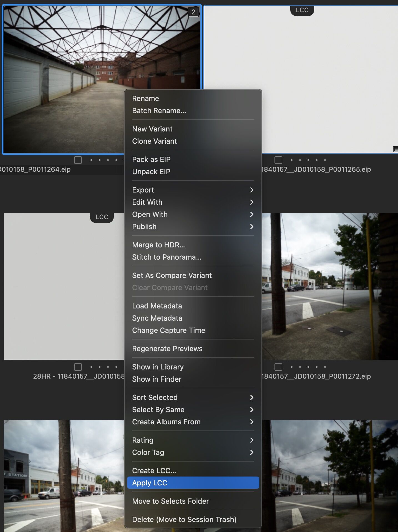This screenshot has height=532, width=398.
Task: Toggle color tag box under P0011272.eip
Action: click(278, 367)
